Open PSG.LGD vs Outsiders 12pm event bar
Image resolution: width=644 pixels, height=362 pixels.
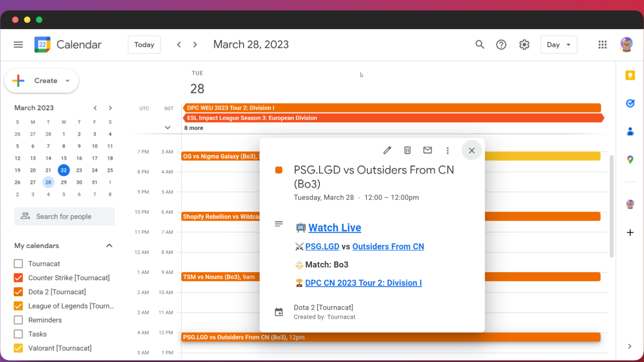click(x=391, y=337)
